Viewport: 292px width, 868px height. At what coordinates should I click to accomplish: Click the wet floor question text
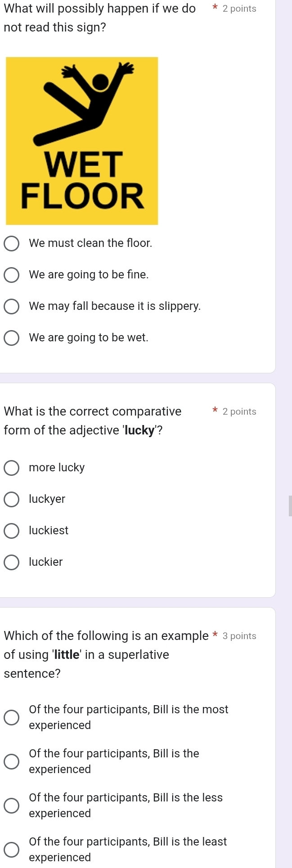(x=99, y=18)
